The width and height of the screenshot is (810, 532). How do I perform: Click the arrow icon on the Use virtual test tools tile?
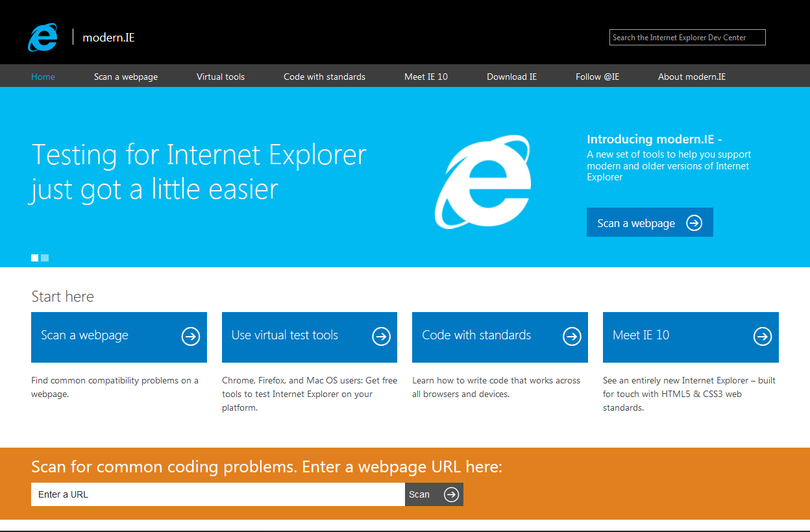click(x=381, y=336)
